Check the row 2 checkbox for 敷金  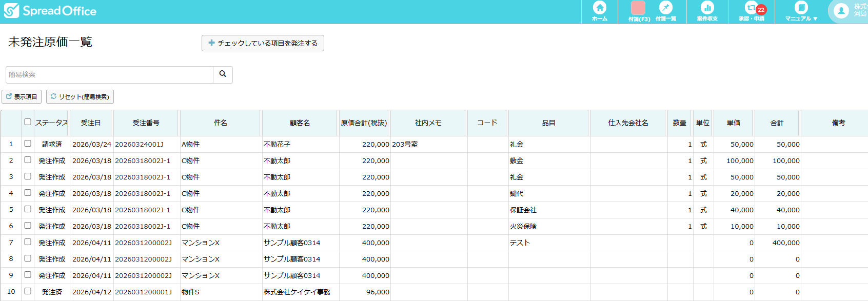(28, 160)
